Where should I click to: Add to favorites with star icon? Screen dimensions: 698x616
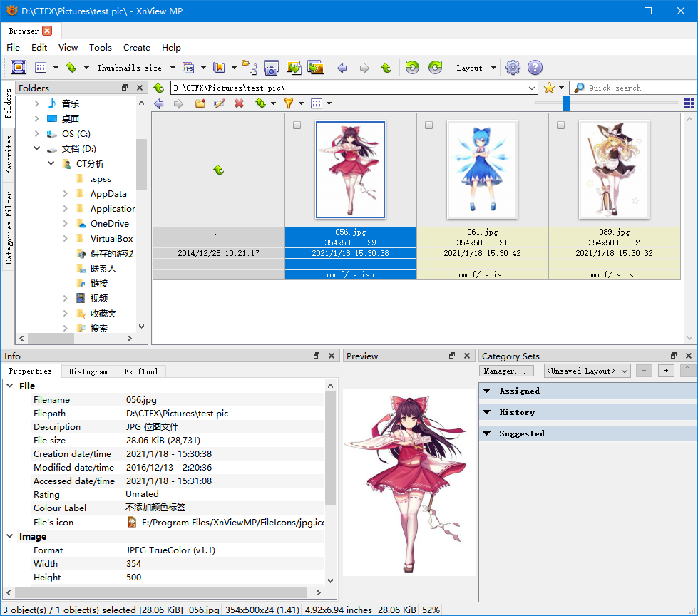[549, 88]
